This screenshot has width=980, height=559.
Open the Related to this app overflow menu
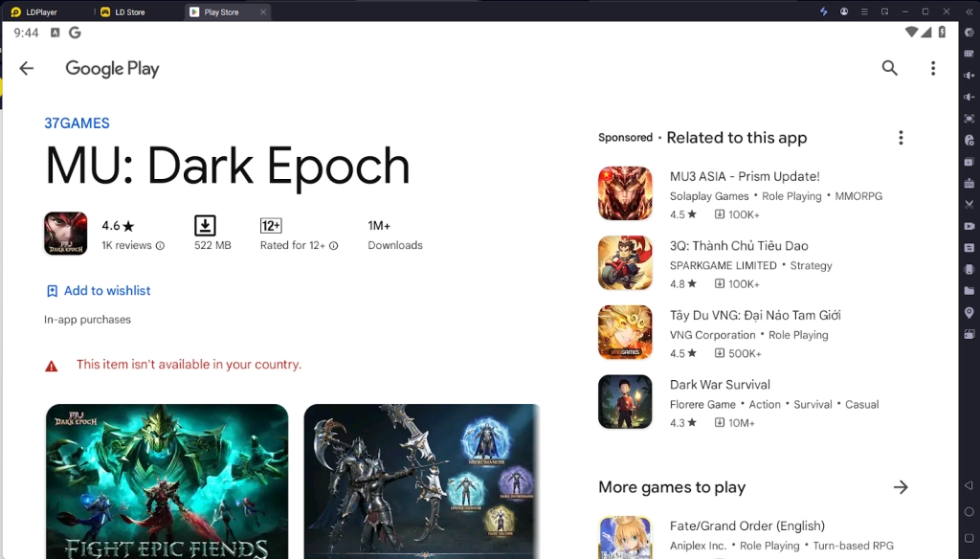(x=901, y=137)
